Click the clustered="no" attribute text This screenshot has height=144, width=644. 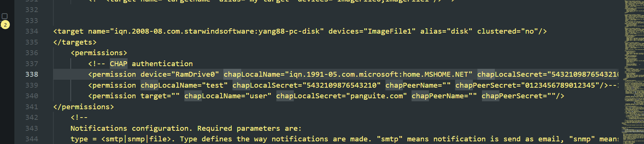coord(507,31)
